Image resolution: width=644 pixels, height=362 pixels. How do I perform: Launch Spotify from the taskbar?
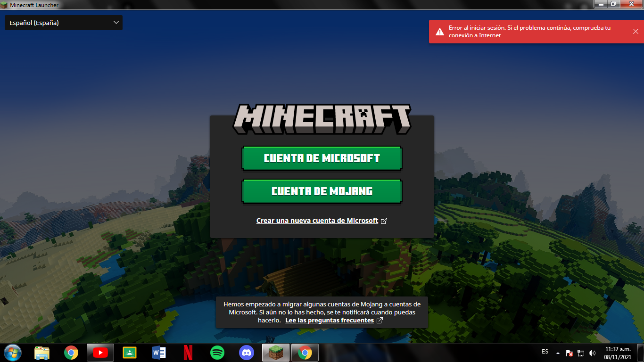coord(217,353)
